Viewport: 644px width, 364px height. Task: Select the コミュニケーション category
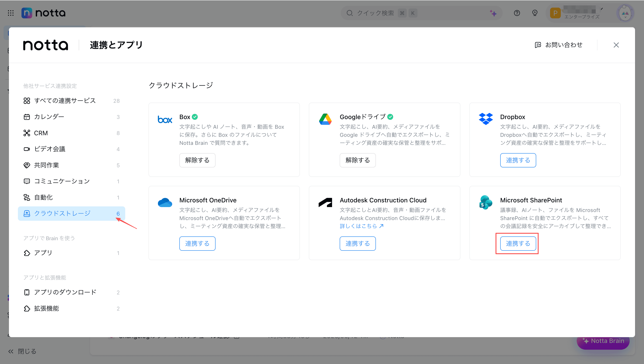coord(72,181)
